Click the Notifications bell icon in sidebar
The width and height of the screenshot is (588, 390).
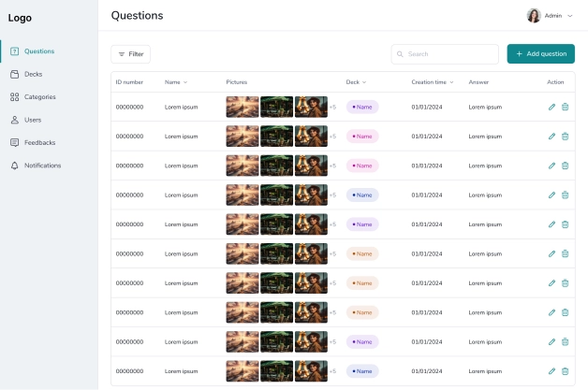click(14, 166)
